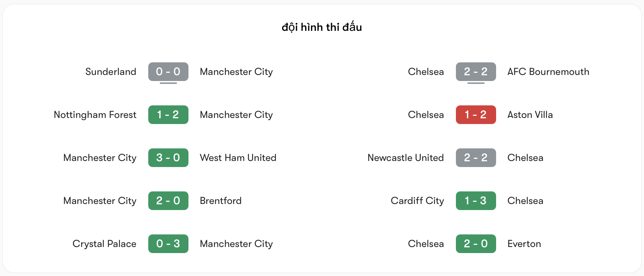Screen dimensions: 644x276
Task: Click the Cardiff City 1-3 Chelsea score badge
Action: coord(476,201)
